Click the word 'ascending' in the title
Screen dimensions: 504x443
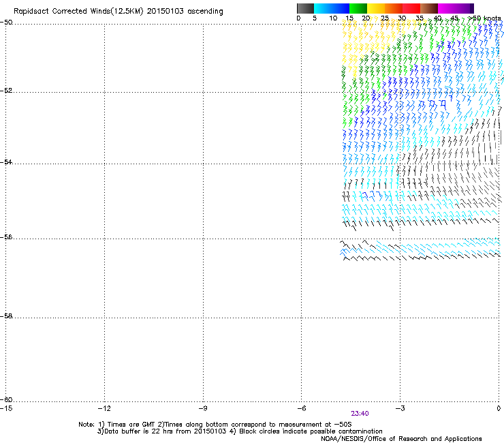coord(206,12)
